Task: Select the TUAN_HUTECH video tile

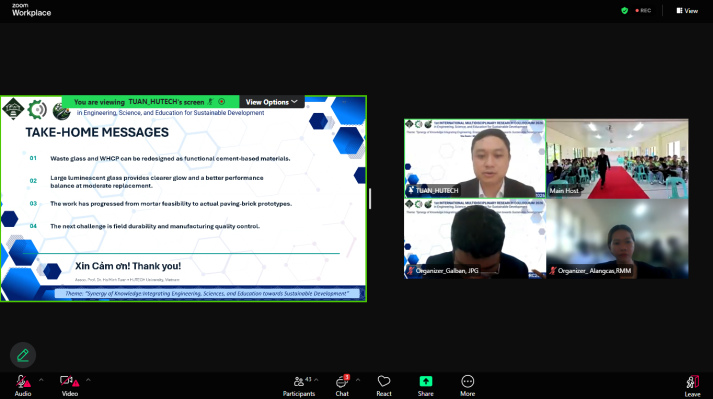Action: pyautogui.click(x=475, y=159)
